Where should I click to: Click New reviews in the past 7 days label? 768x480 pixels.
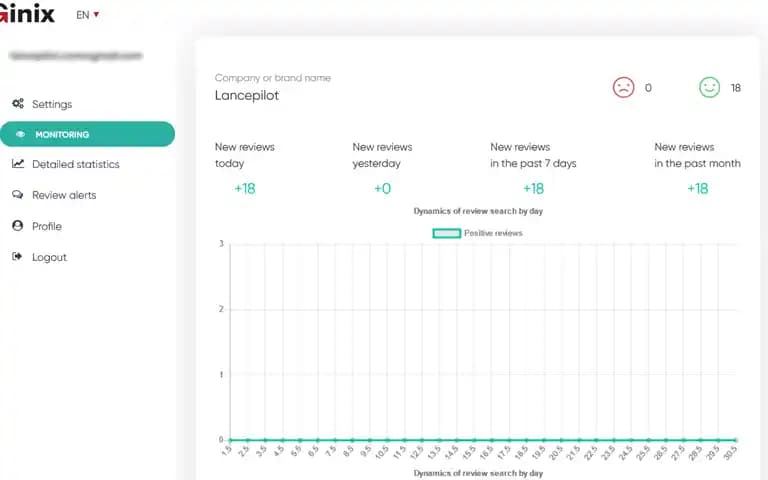(533, 155)
